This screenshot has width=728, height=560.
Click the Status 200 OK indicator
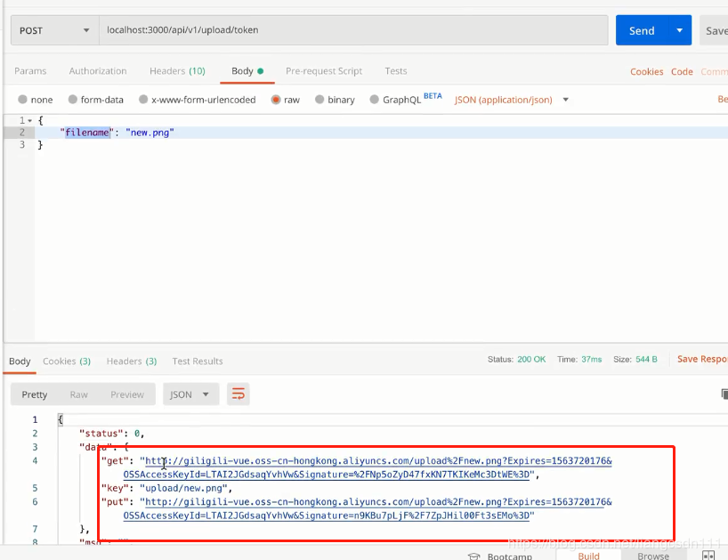[x=516, y=360]
